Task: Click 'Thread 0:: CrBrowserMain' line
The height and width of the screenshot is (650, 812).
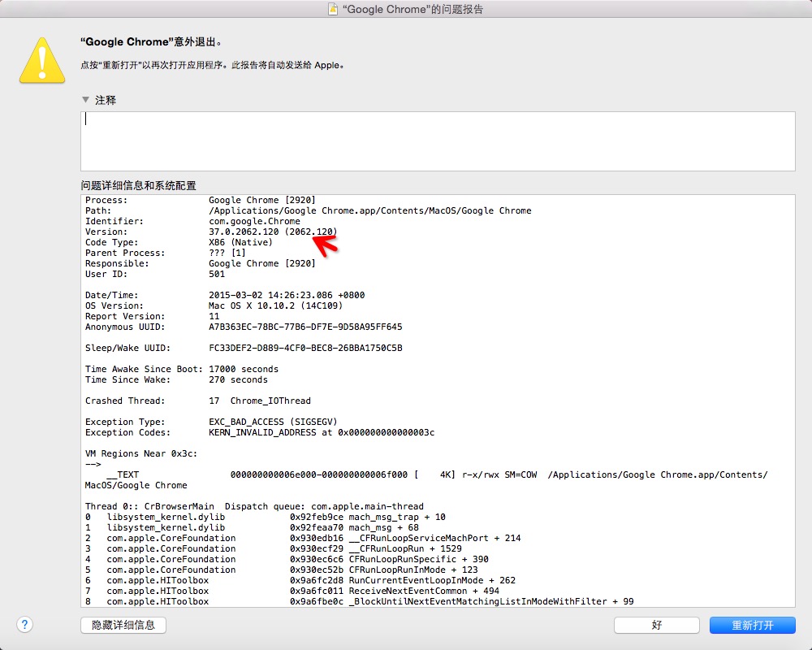Action: tap(254, 506)
